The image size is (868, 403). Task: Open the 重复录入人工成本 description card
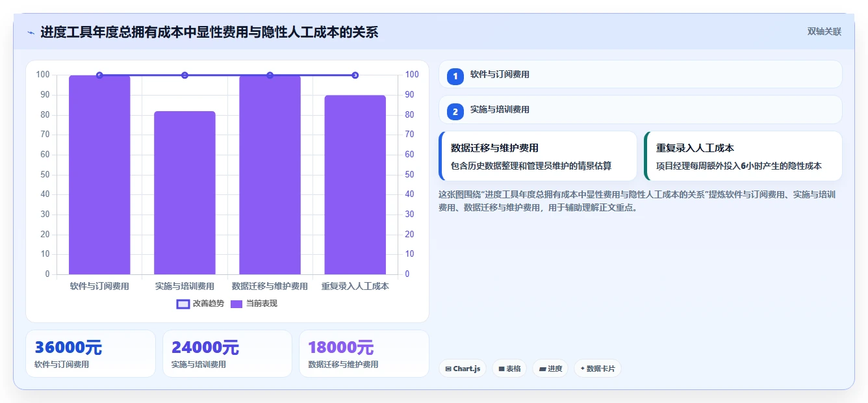click(743, 156)
